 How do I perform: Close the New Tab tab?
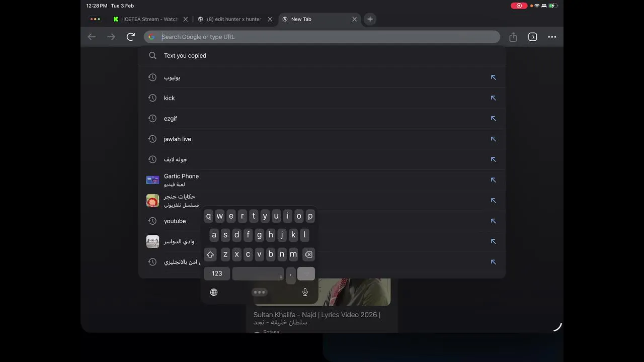354,19
